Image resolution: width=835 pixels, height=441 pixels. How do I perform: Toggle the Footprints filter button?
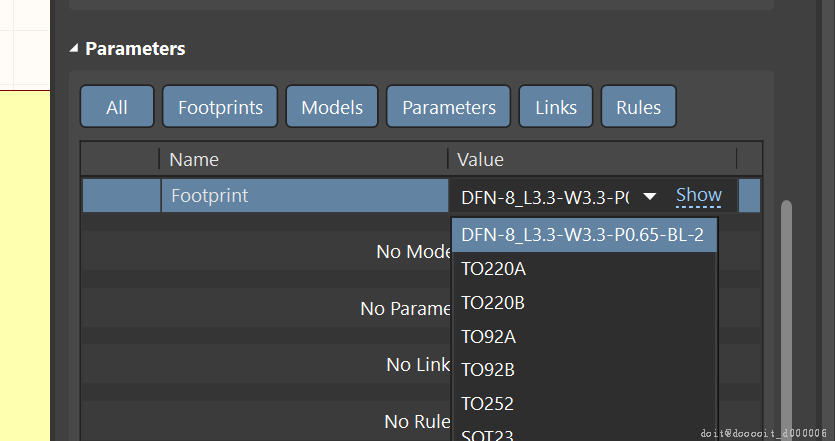[220, 107]
